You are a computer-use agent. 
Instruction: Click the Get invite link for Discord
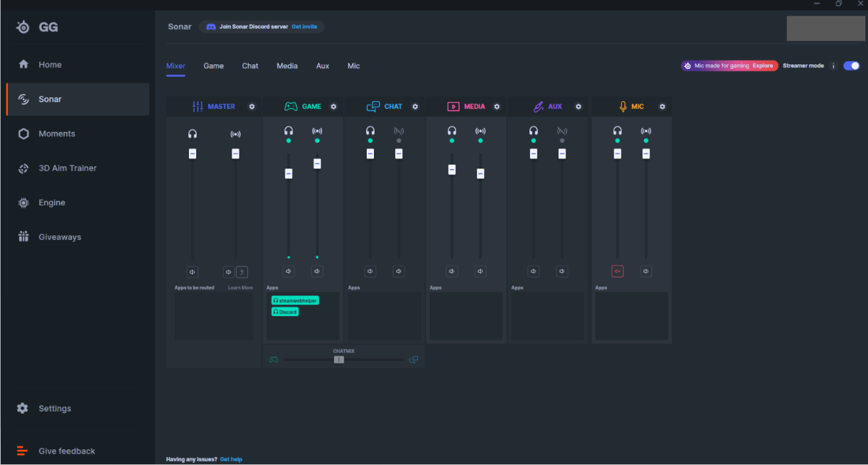(x=304, y=27)
